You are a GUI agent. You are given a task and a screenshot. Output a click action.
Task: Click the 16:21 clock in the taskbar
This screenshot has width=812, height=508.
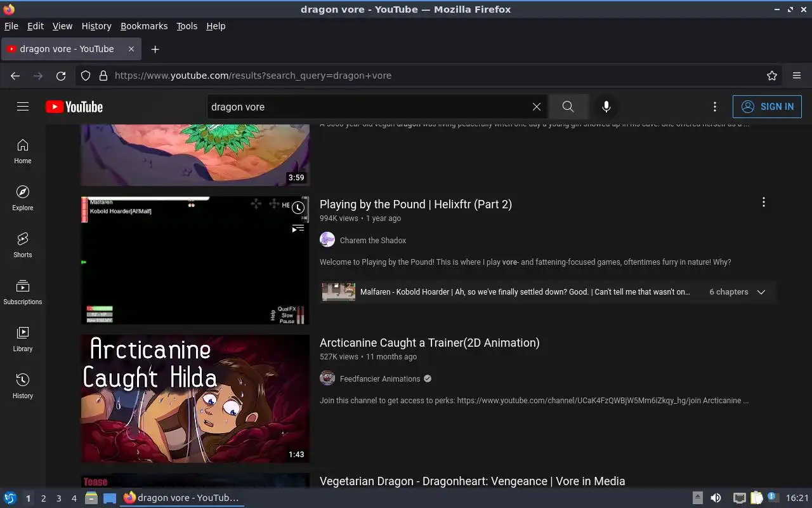coord(797,498)
